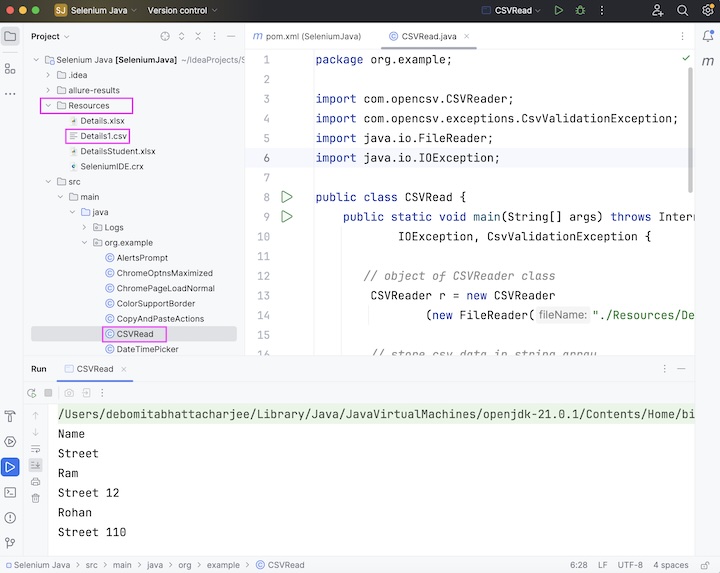The width and height of the screenshot is (720, 573).
Task: Toggle soft-wrap in the console output
Action: tap(36, 449)
